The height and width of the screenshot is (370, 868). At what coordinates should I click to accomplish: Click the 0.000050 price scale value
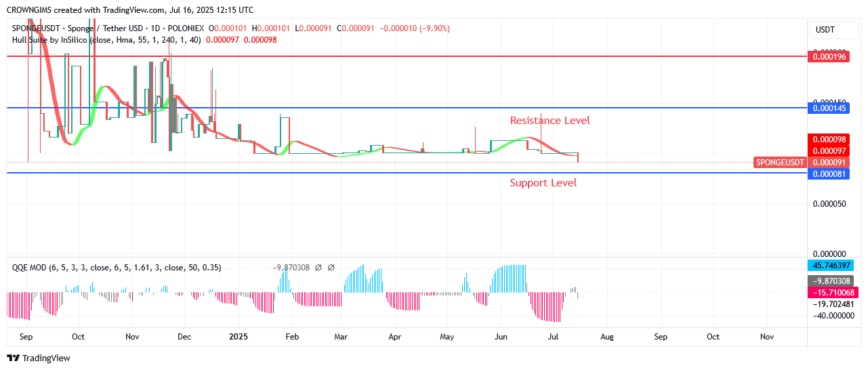(x=831, y=204)
